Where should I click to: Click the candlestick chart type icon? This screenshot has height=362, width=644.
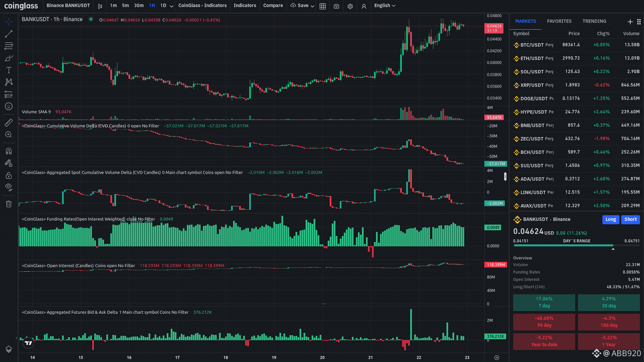(100, 6)
